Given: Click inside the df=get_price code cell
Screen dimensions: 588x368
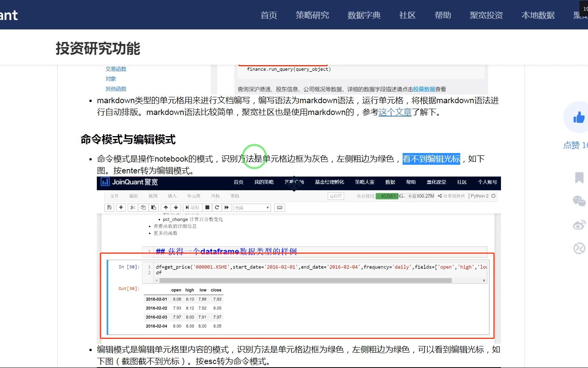Looking at the screenshot, I should [x=320, y=270].
